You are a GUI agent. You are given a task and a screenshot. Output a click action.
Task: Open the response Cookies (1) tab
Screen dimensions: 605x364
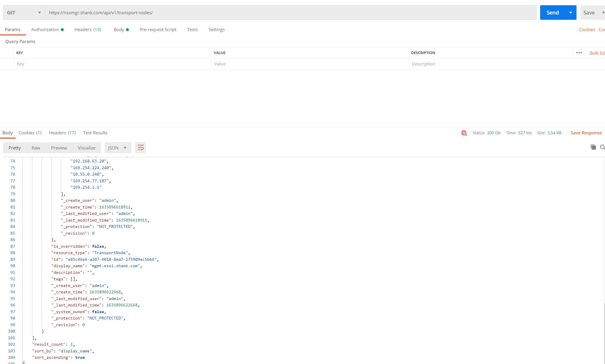pos(30,133)
